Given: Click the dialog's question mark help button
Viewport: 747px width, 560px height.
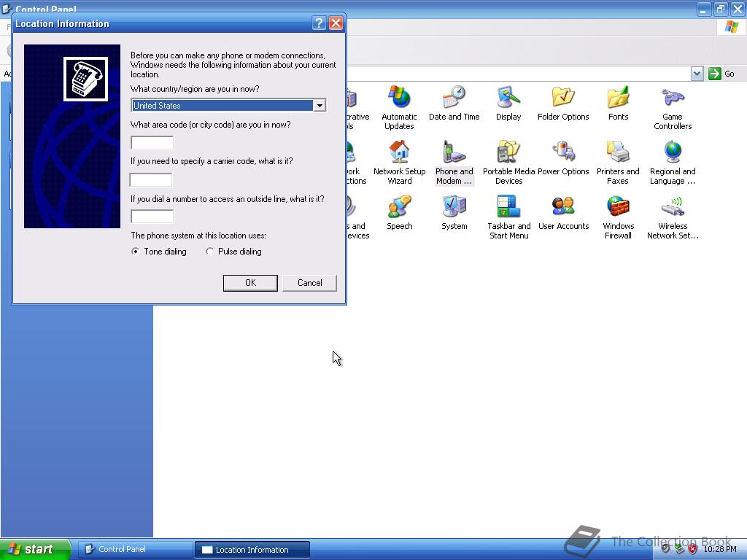Looking at the screenshot, I should pyautogui.click(x=319, y=23).
